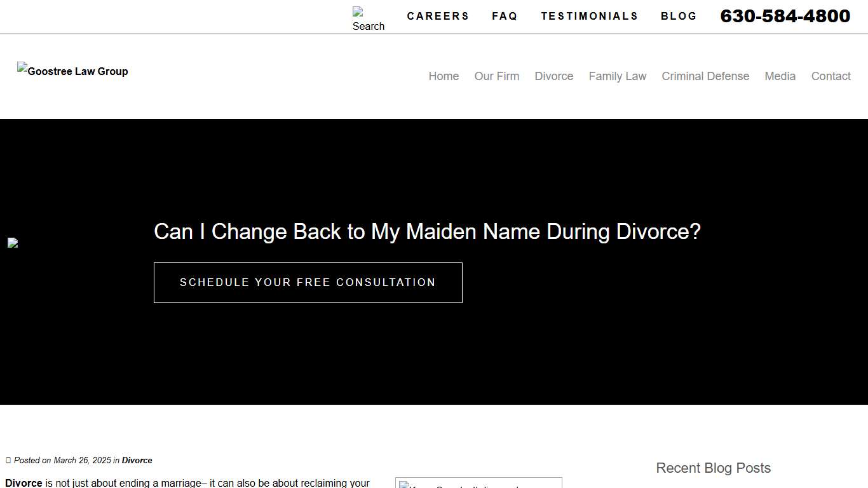Open the Divorce navigation dropdown
Viewport: 868px width, 488px height.
(553, 76)
